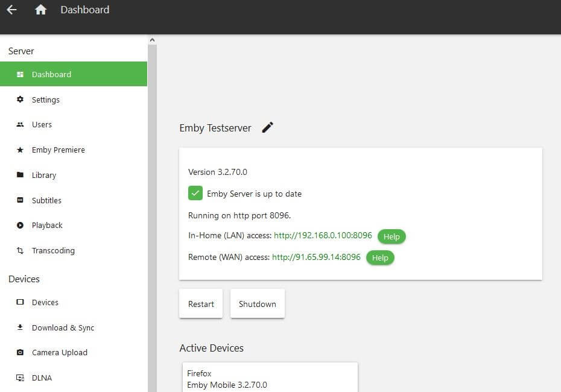Open Settings in the sidebar
The height and width of the screenshot is (392, 561).
pos(74,100)
